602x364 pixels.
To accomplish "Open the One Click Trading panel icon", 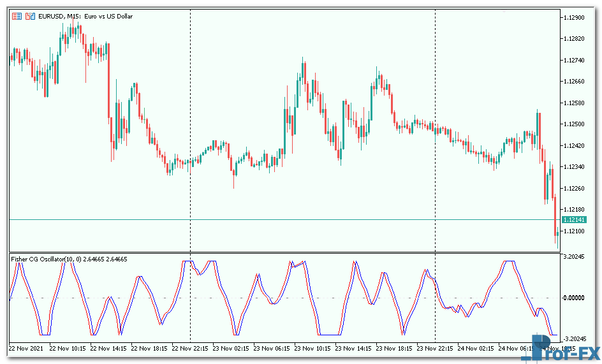I will pos(17,16).
